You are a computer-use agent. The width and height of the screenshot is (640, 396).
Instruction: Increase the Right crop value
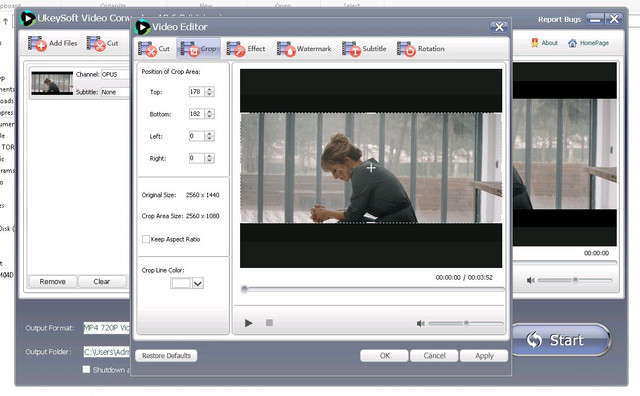[209, 156]
